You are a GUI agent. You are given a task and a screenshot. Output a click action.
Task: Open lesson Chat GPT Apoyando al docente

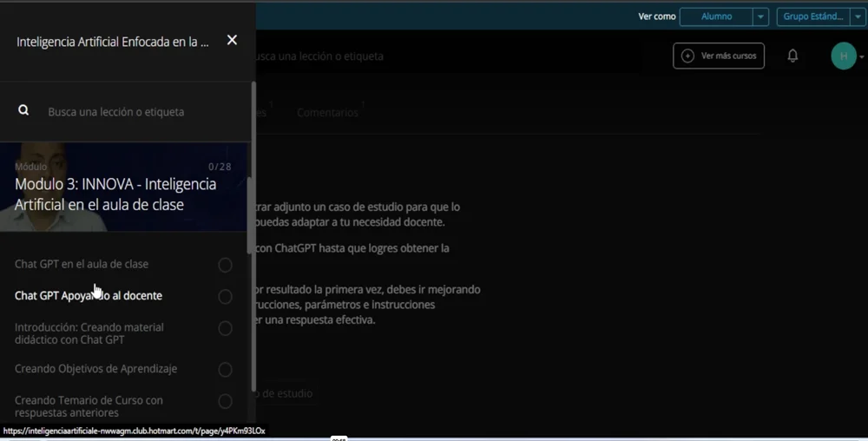(88, 296)
